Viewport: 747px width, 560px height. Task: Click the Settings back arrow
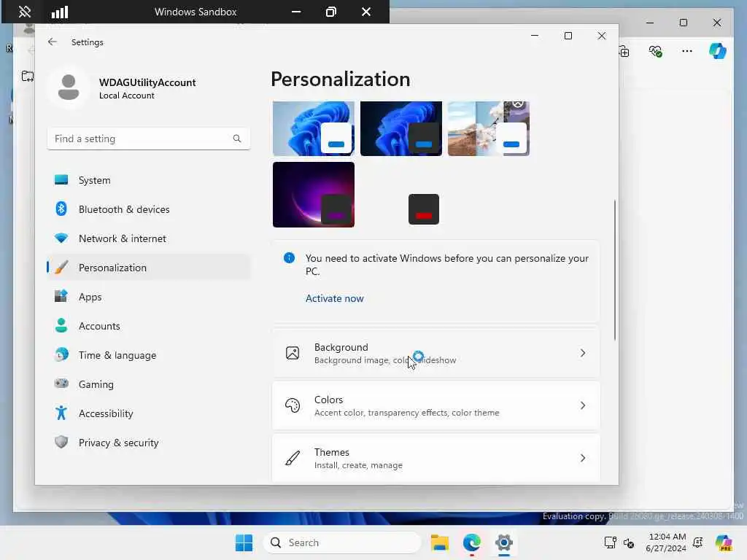click(53, 42)
